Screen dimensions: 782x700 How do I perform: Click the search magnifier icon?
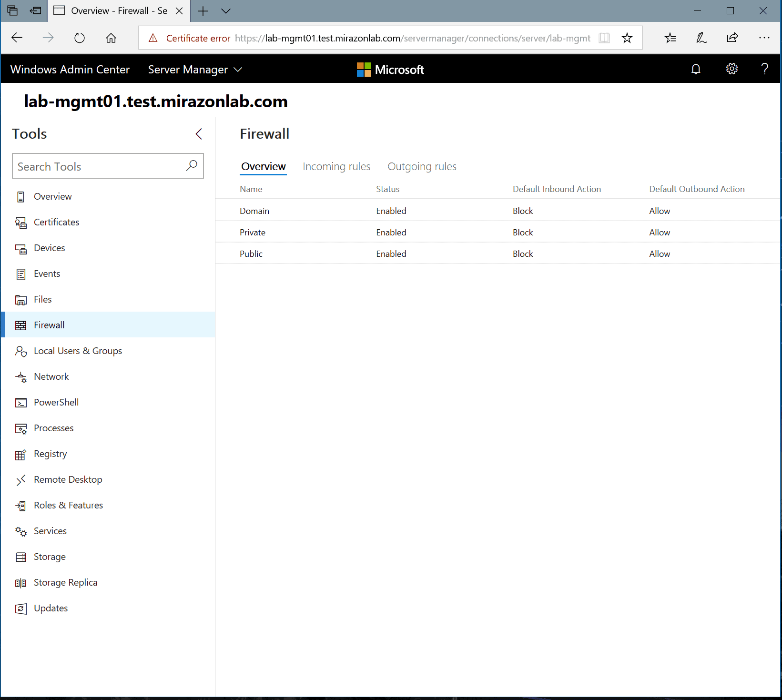coord(192,166)
